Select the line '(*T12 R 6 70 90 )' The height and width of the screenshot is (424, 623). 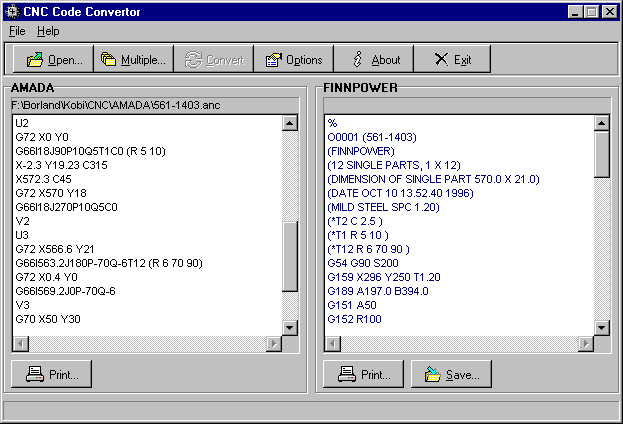pos(368,249)
